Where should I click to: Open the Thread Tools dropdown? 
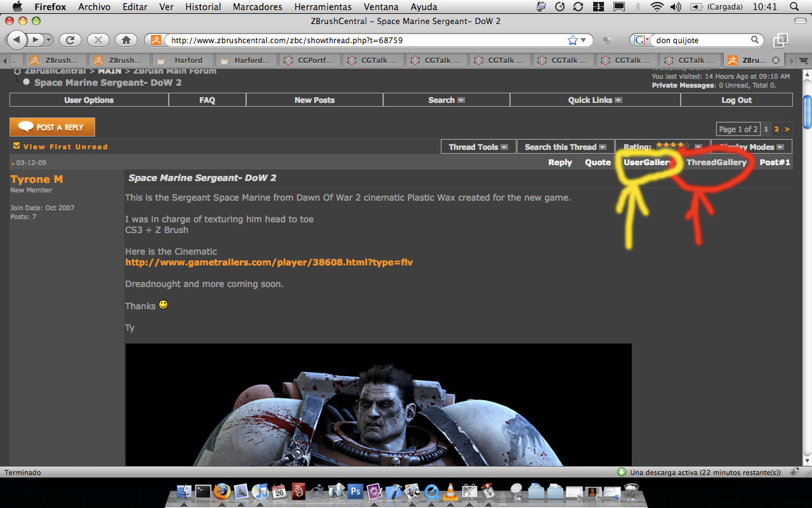(x=504, y=147)
